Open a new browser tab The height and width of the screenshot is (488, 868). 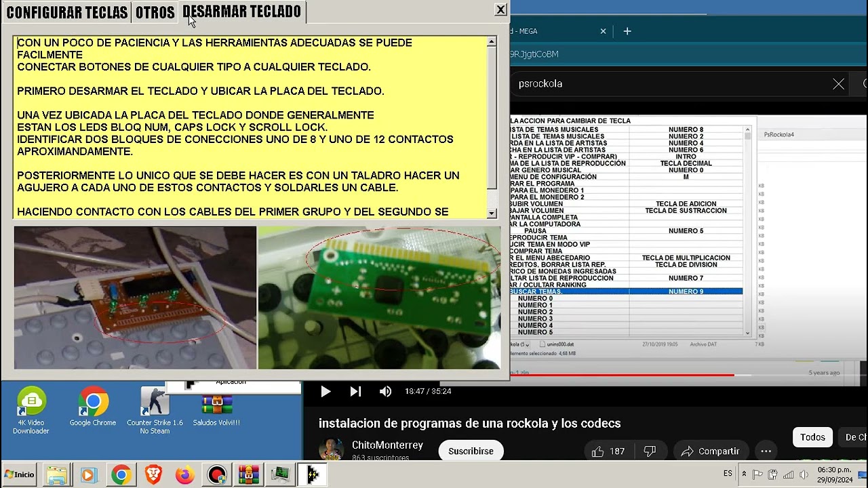(x=627, y=31)
